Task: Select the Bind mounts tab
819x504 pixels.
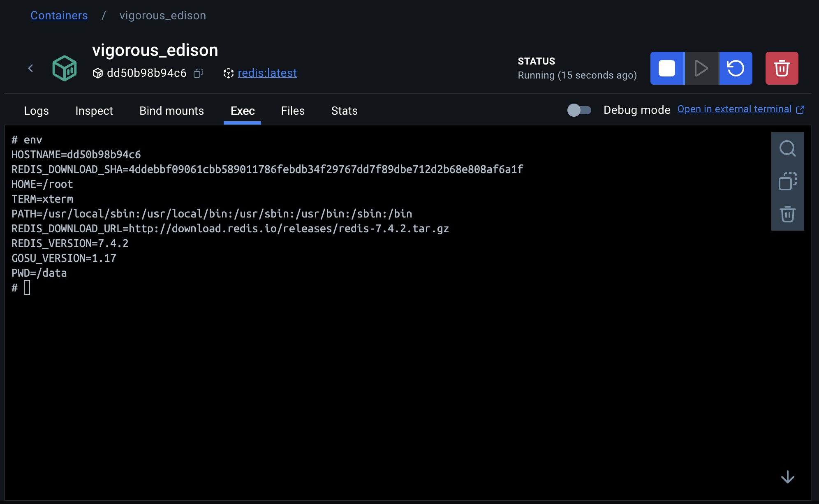Action: point(171,111)
